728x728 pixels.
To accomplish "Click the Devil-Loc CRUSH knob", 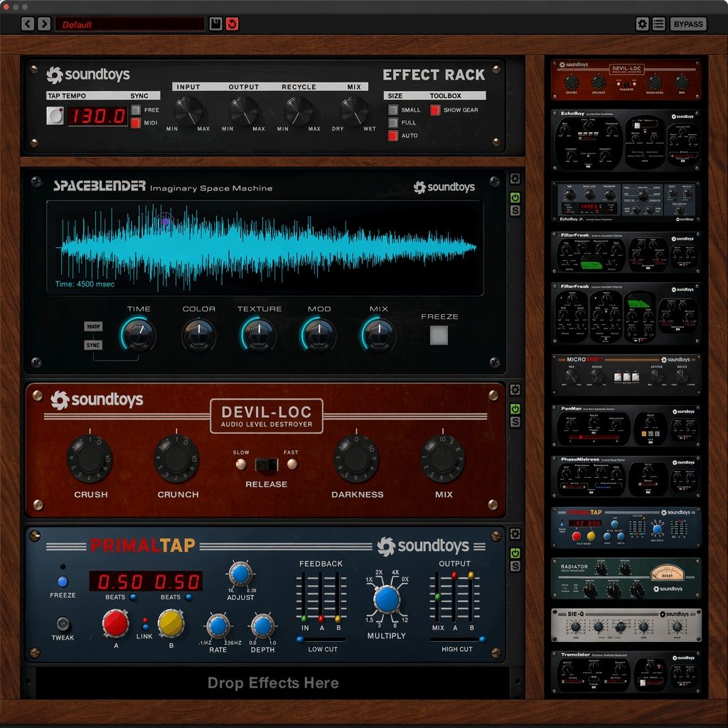I will (90, 459).
